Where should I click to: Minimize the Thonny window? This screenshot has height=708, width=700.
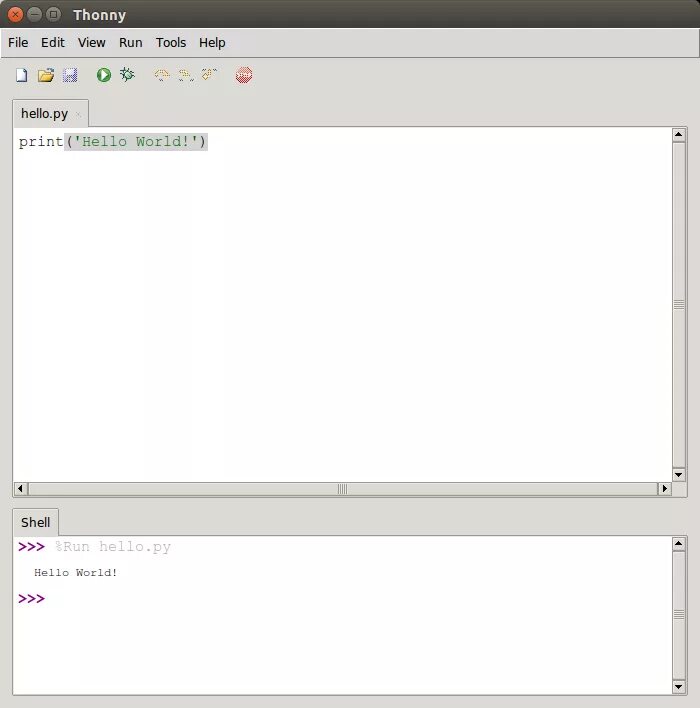coord(34,14)
